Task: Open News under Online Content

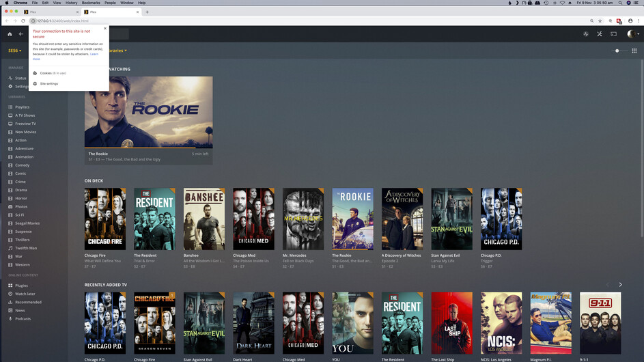Action: click(20, 310)
